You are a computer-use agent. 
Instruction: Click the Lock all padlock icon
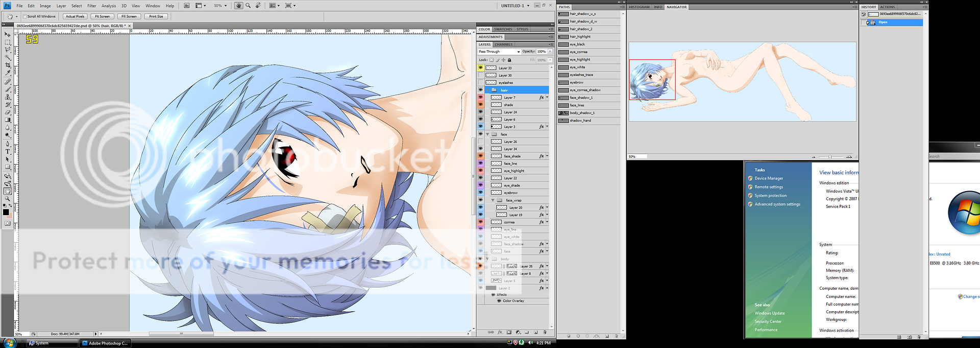coord(509,60)
